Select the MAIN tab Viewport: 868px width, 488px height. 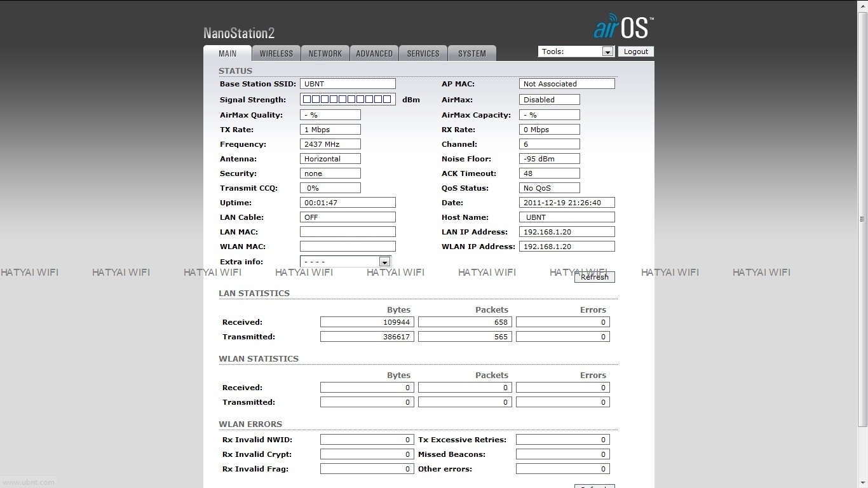click(x=227, y=53)
